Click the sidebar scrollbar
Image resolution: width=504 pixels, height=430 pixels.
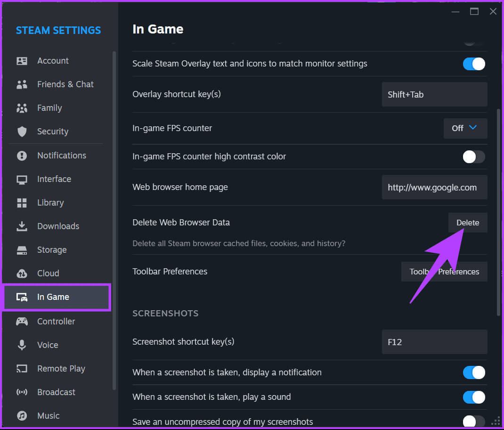coord(114,221)
